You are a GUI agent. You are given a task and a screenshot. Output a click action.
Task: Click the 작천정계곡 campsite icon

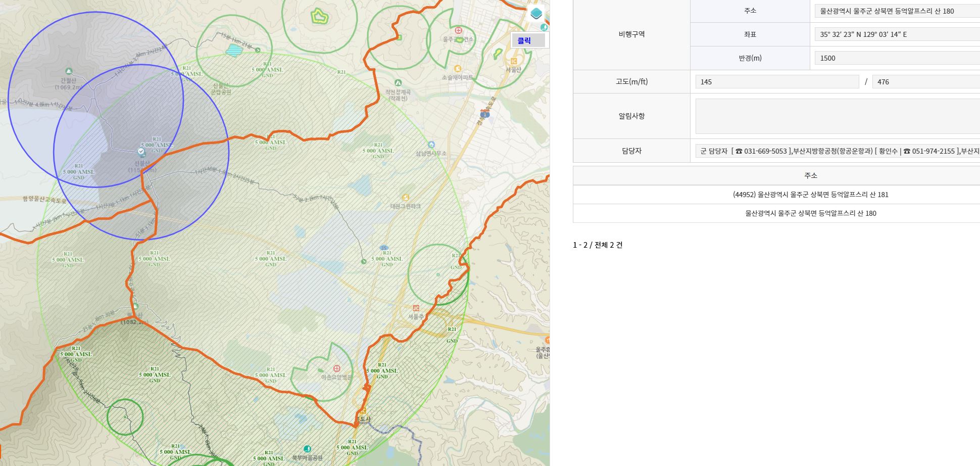398,82
